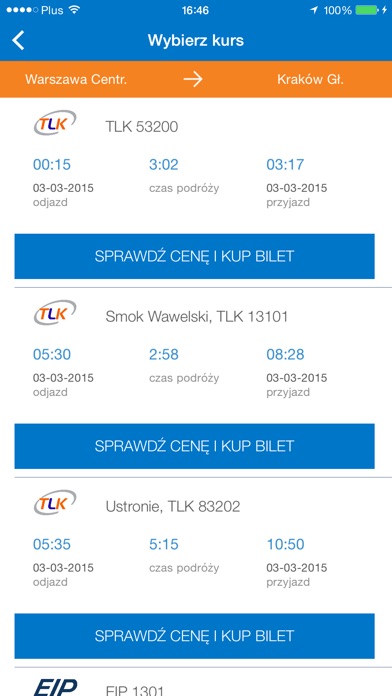Select Warszawa Centr. origin station
The width and height of the screenshot is (392, 696).
click(x=76, y=79)
